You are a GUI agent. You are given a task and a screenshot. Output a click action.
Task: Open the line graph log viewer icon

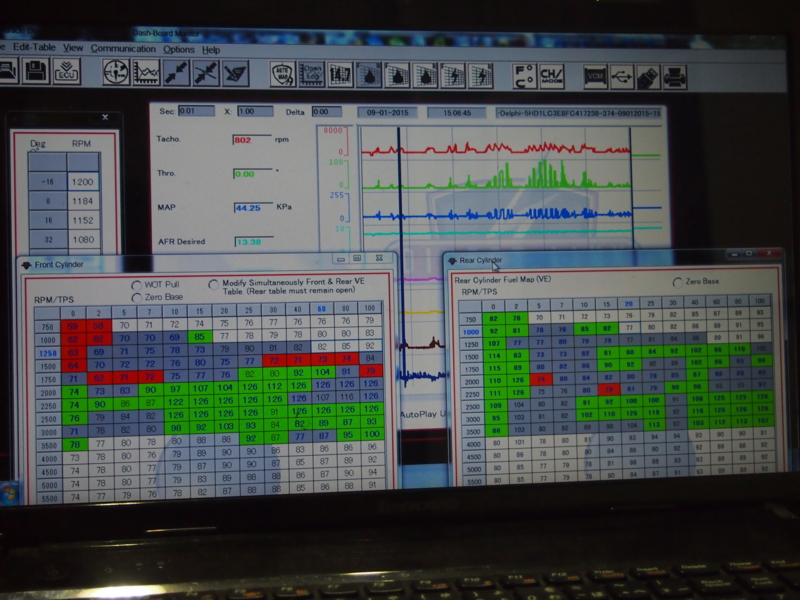coord(146,73)
